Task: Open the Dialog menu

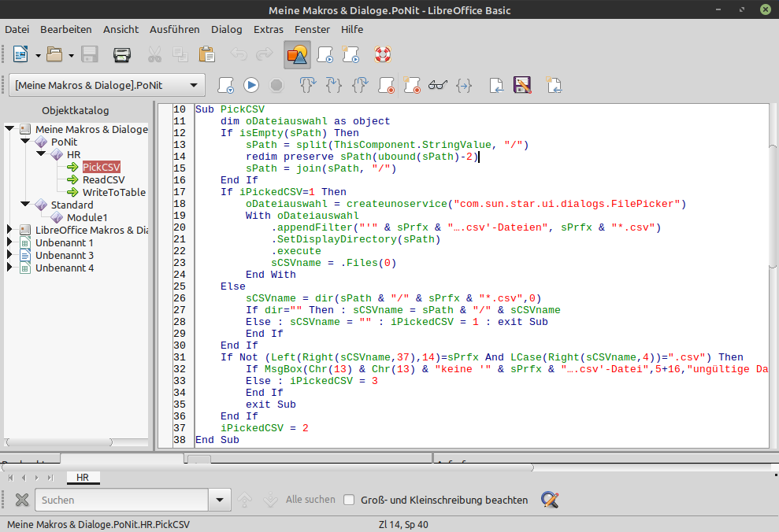Action: tap(227, 29)
